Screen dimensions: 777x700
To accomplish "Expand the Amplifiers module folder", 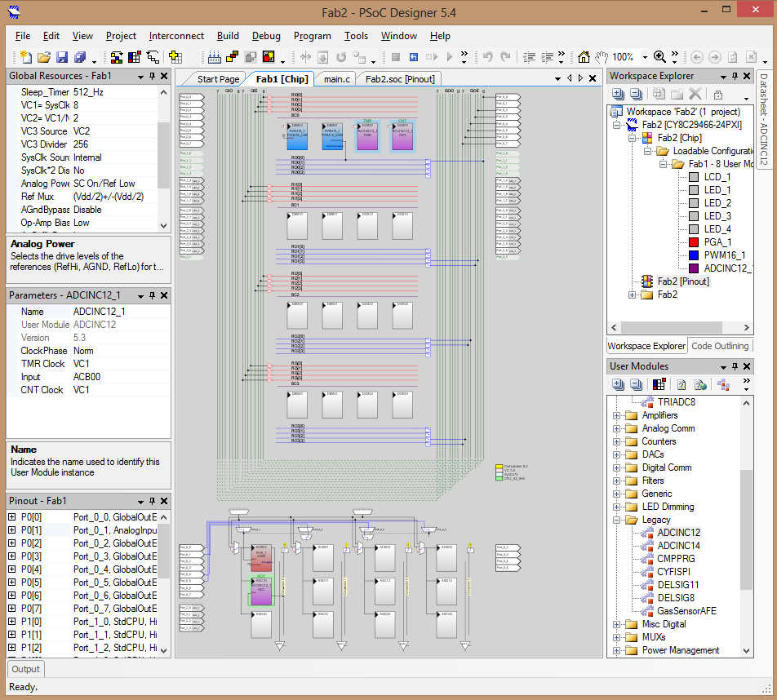I will 617,415.
